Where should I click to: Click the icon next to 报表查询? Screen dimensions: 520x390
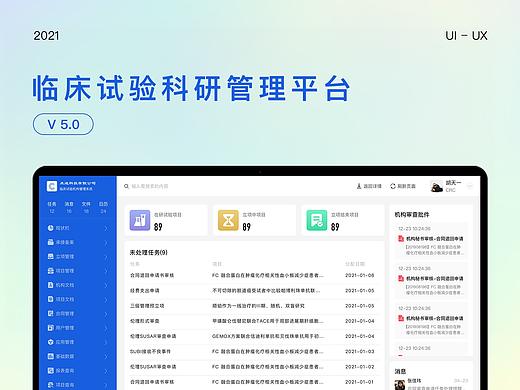click(50, 370)
